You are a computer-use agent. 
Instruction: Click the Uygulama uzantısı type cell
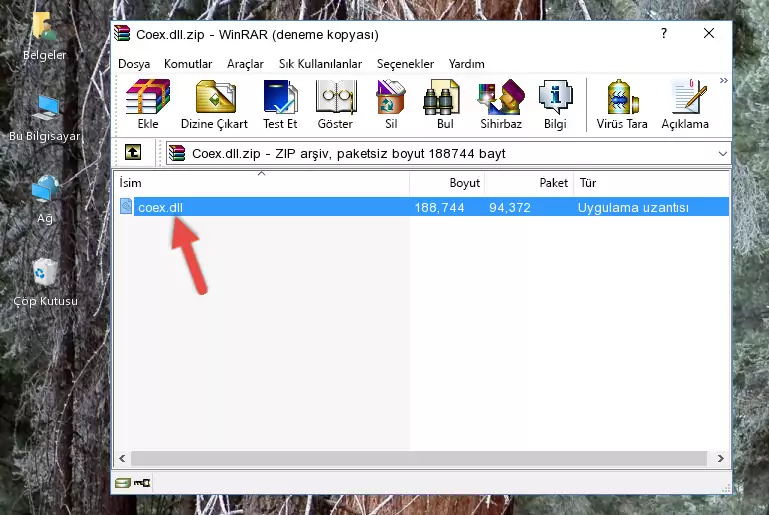633,207
